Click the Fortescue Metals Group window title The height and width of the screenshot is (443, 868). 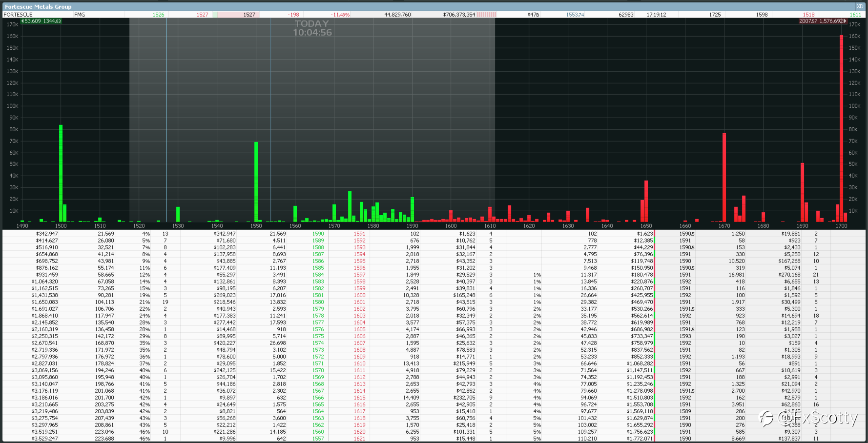tap(38, 7)
